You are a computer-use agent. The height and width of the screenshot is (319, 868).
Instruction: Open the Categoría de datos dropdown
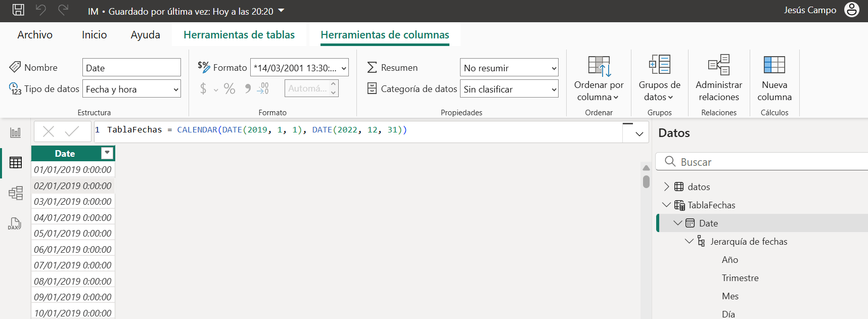(509, 89)
